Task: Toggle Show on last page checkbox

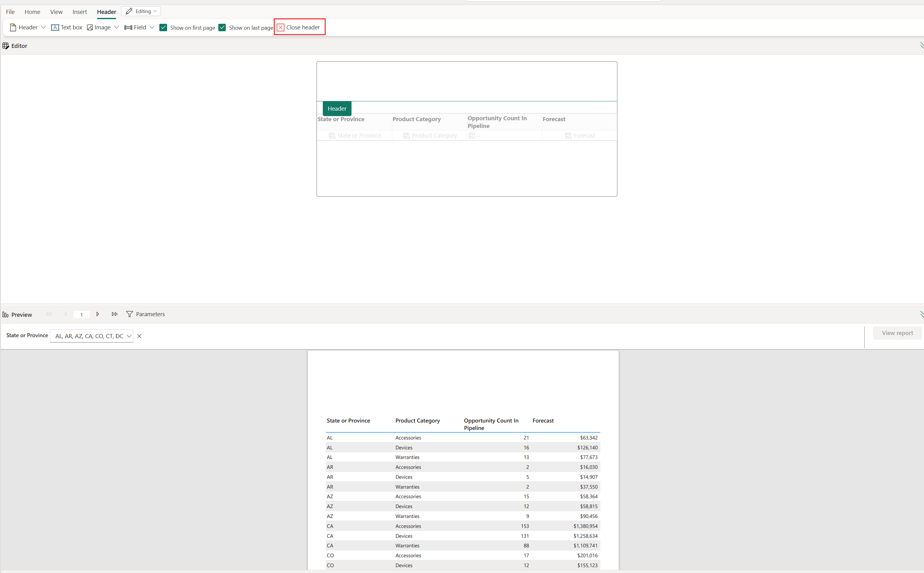Action: click(222, 27)
